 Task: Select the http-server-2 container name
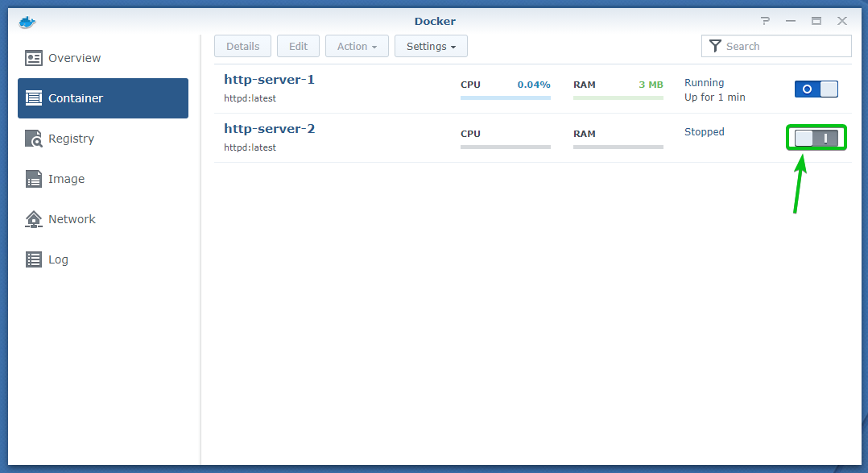coord(269,128)
